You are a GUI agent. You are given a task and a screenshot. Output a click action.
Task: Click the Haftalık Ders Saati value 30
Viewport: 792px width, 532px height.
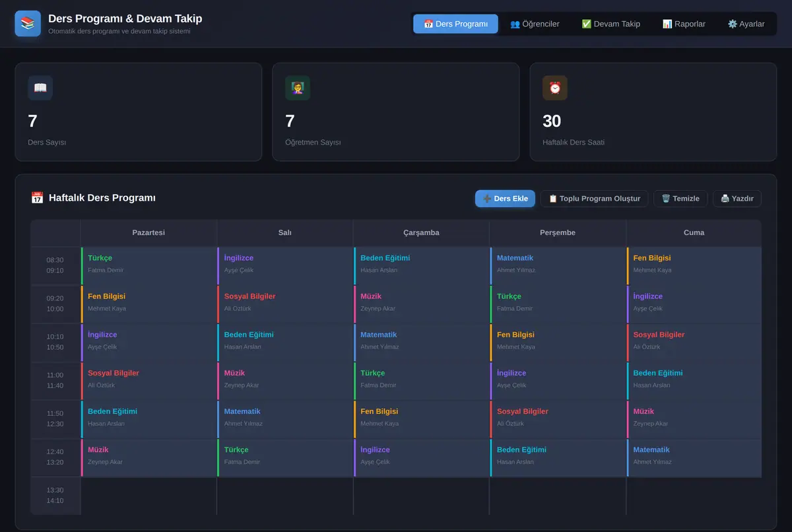[x=552, y=121]
